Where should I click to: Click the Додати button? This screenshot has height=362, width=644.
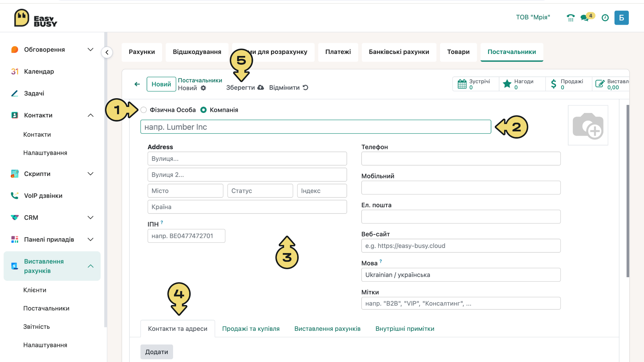pyautogui.click(x=157, y=352)
